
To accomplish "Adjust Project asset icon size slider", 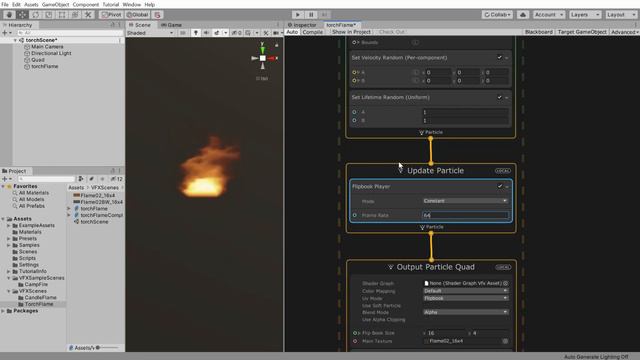I will tap(108, 348).
